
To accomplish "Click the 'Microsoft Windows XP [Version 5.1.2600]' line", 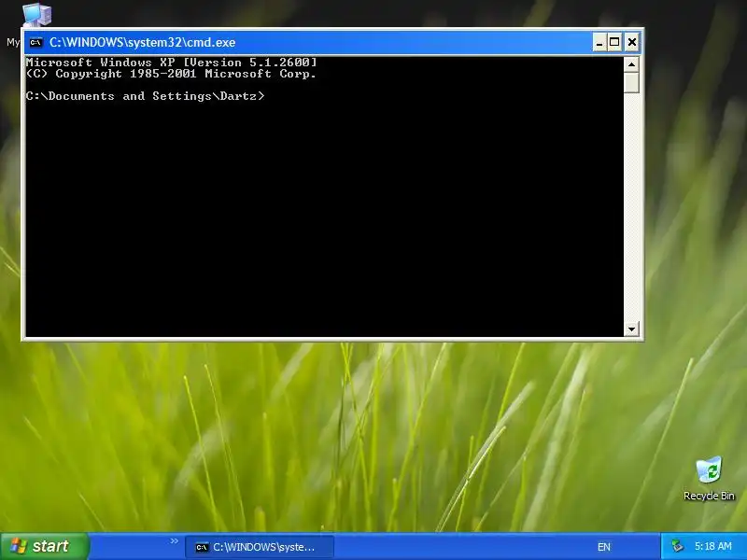I will click(x=171, y=62).
